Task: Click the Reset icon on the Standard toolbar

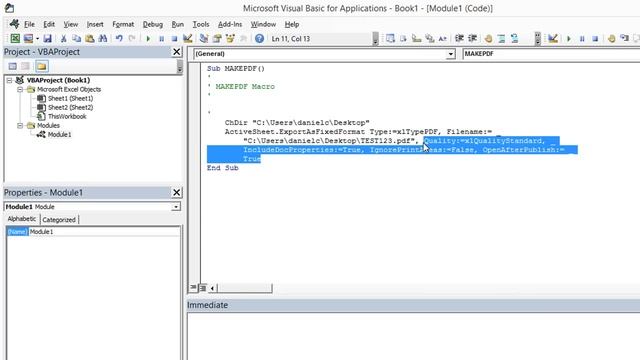Action: [x=174, y=39]
